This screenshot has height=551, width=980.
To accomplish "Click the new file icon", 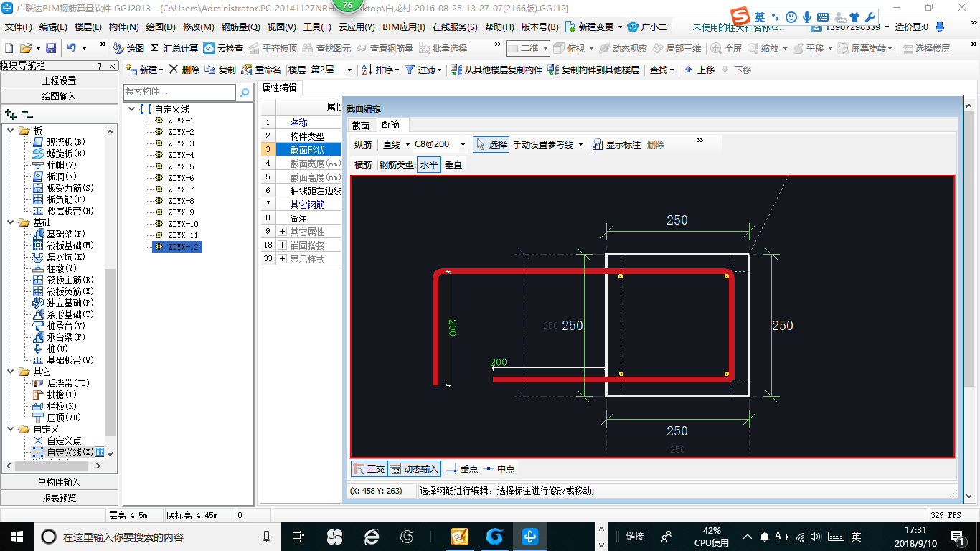I will click(9, 48).
